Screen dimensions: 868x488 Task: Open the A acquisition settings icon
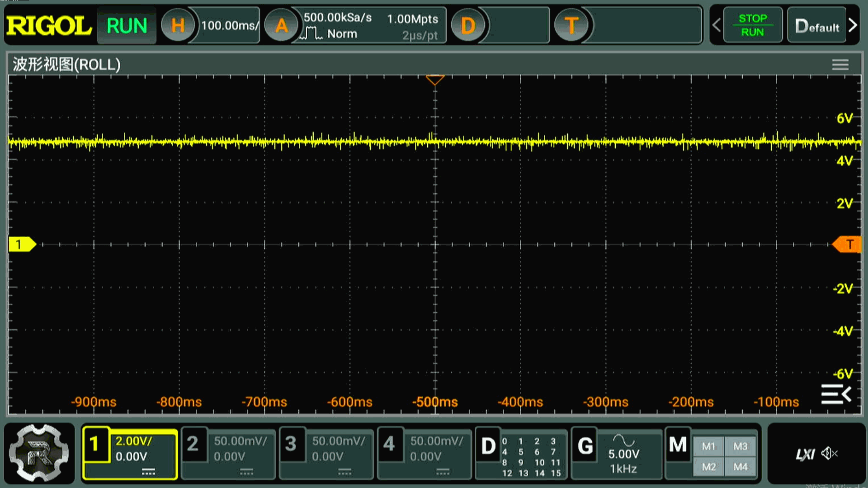(x=281, y=26)
